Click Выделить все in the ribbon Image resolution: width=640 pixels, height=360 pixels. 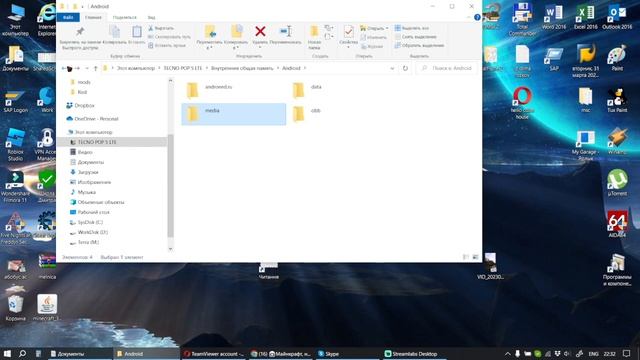(411, 28)
